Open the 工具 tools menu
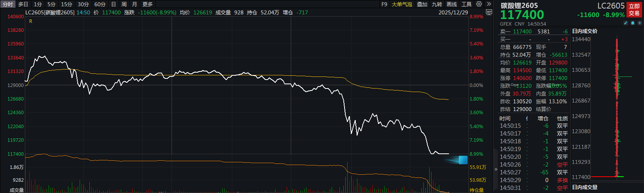Screen dimensions: 644x193 pyautogui.click(x=466, y=4)
